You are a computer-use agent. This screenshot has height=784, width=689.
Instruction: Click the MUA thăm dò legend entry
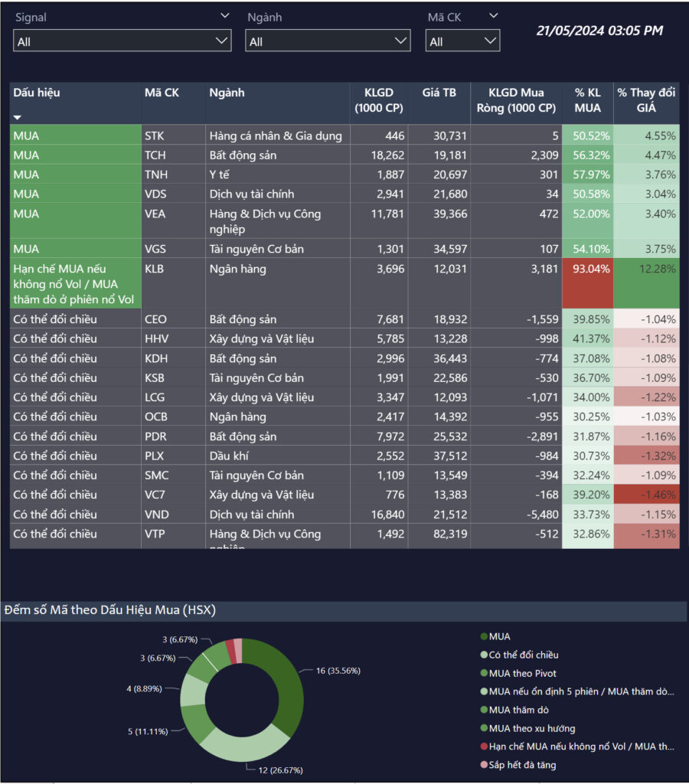(x=518, y=710)
